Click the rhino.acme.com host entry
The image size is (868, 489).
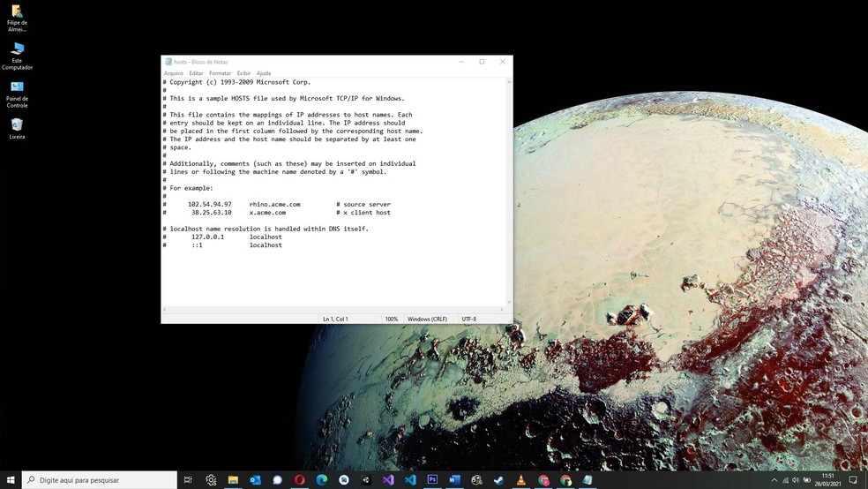[x=274, y=205]
